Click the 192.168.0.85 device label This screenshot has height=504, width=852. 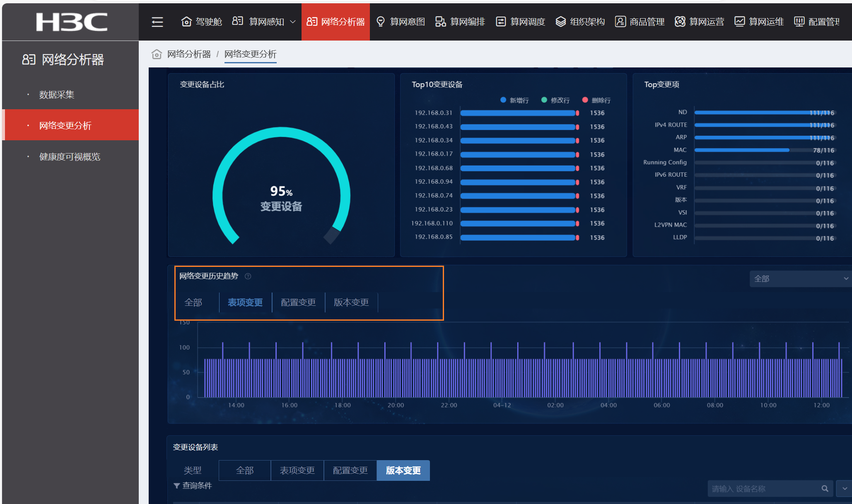click(434, 237)
